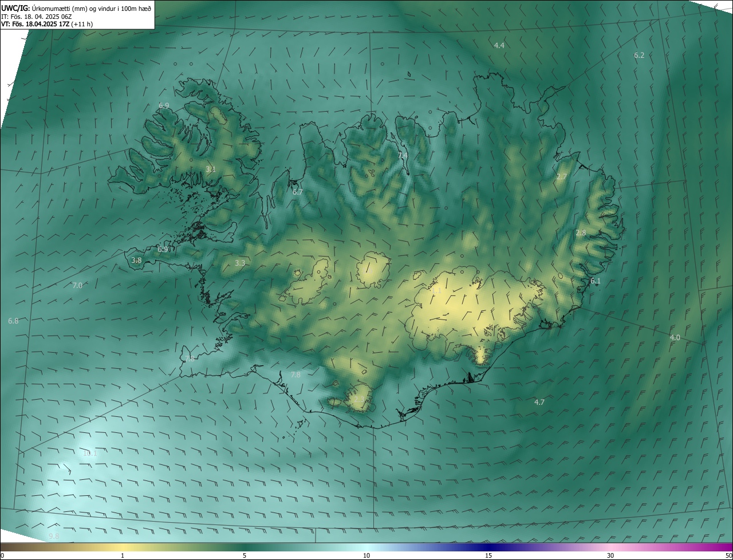Click the 2.8 value label on the map
Viewport: 733px width, 560px height.
coord(581,232)
